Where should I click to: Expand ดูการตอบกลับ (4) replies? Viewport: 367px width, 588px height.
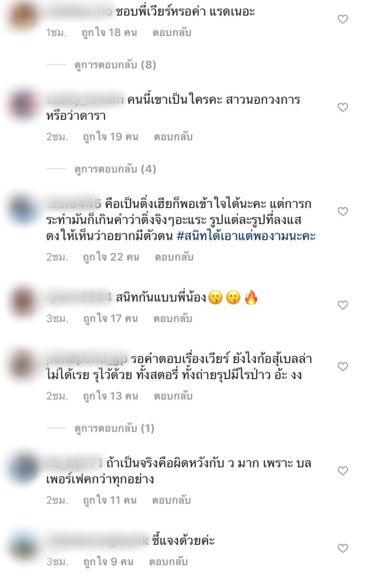(115, 169)
